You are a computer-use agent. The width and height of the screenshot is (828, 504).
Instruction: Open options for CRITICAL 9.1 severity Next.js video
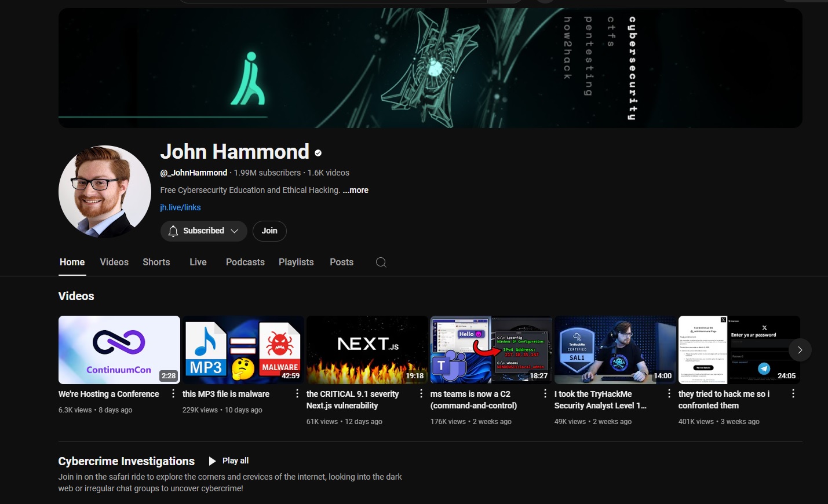click(x=421, y=394)
